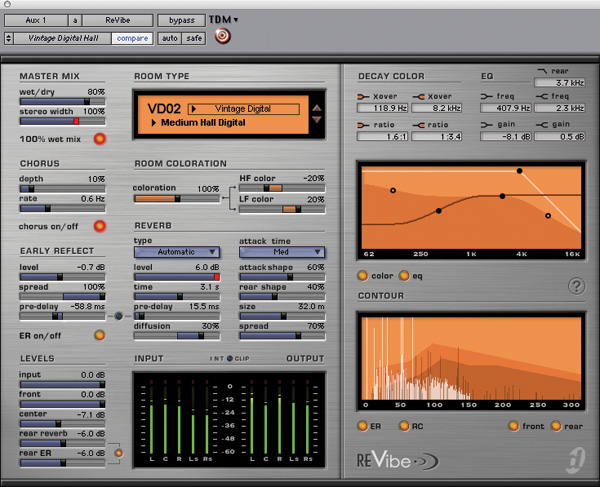This screenshot has width=600, height=487.
Task: Select the previous room type with up arrow
Action: (x=316, y=108)
